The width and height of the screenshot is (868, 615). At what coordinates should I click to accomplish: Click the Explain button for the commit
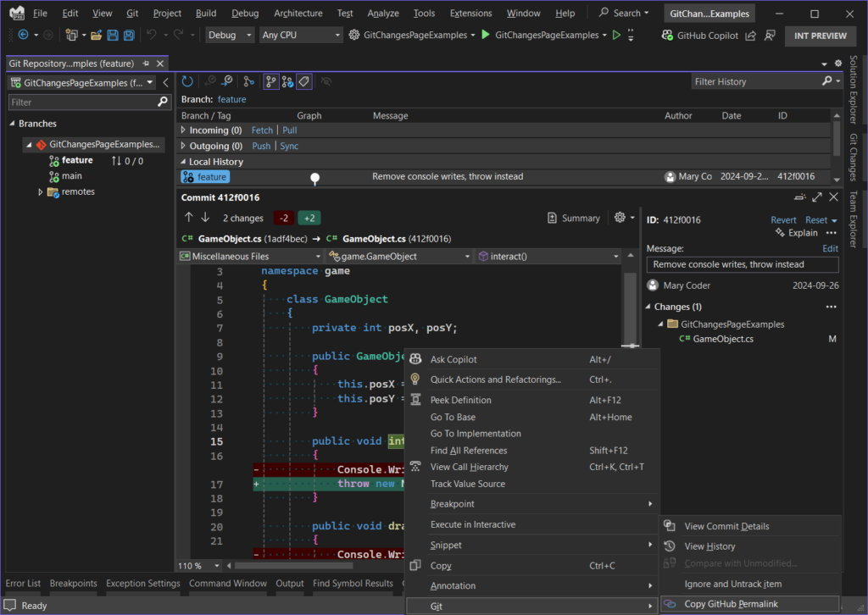802,232
